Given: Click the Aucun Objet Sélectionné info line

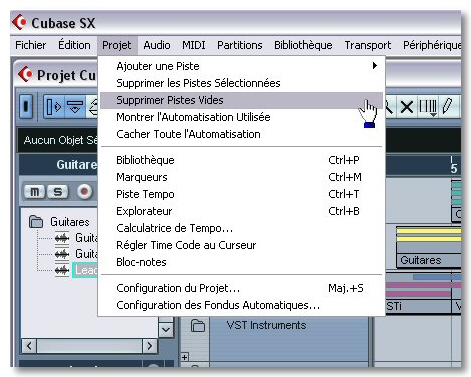Looking at the screenshot, I should click(60, 140).
